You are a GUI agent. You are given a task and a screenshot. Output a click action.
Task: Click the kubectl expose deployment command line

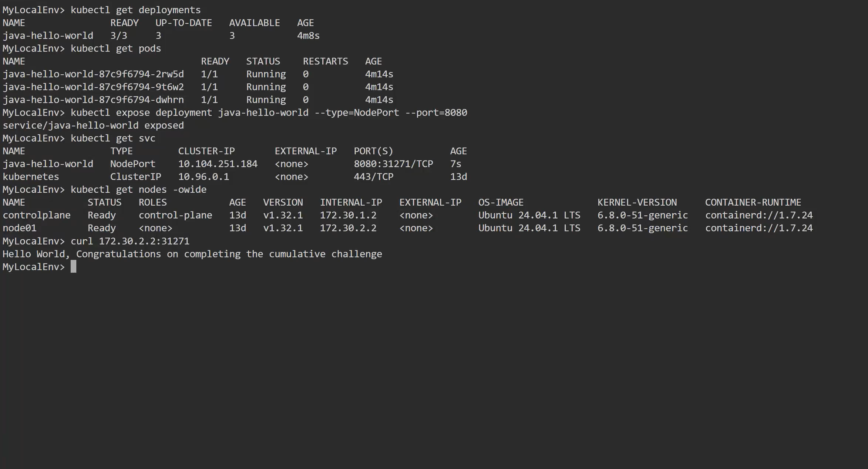click(269, 113)
